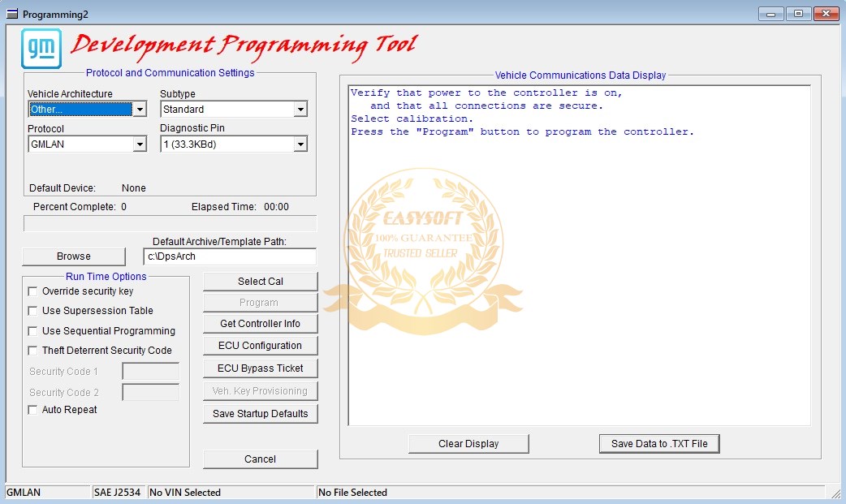Save Data to .TXT File
The width and height of the screenshot is (846, 504).
coord(659,444)
